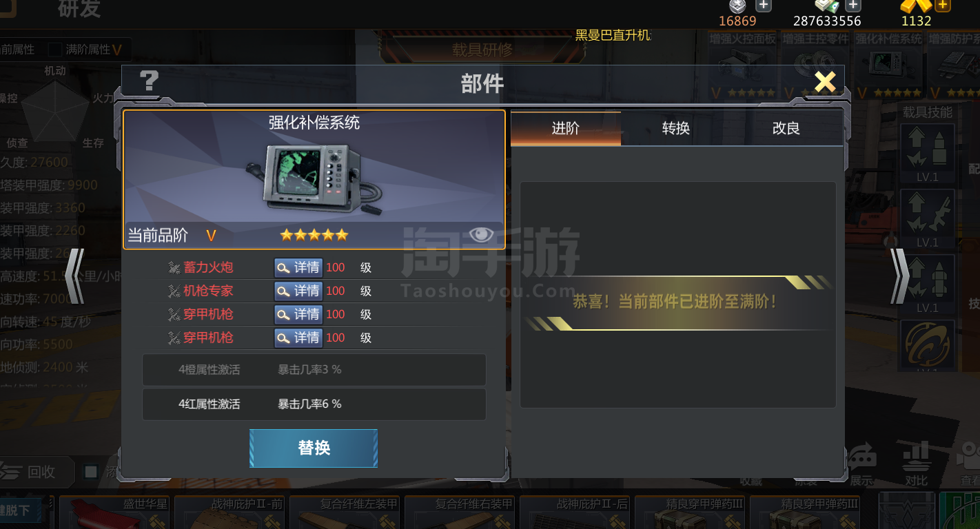Toggle the 满阶属性 checkbox
Image resolution: width=980 pixels, height=529 pixels.
point(54,50)
